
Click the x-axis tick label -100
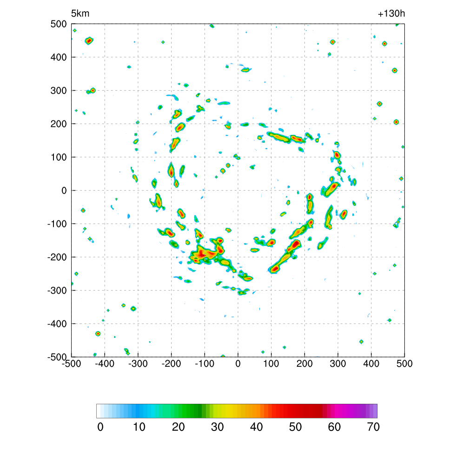click(x=205, y=364)
